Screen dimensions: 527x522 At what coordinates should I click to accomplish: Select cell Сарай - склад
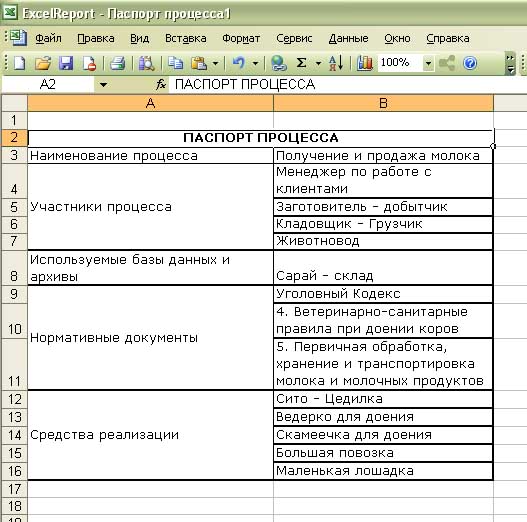[383, 268]
